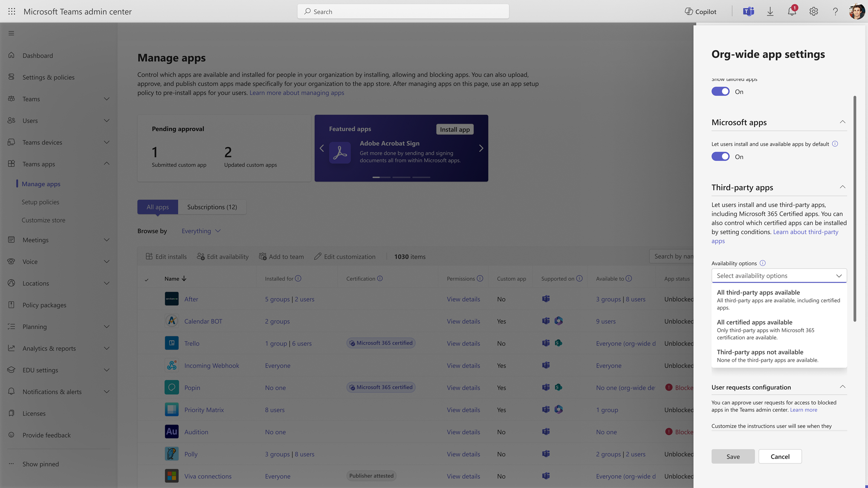Click the info icon next to Microsoft apps default setting
The height and width of the screenshot is (488, 868).
point(835,143)
